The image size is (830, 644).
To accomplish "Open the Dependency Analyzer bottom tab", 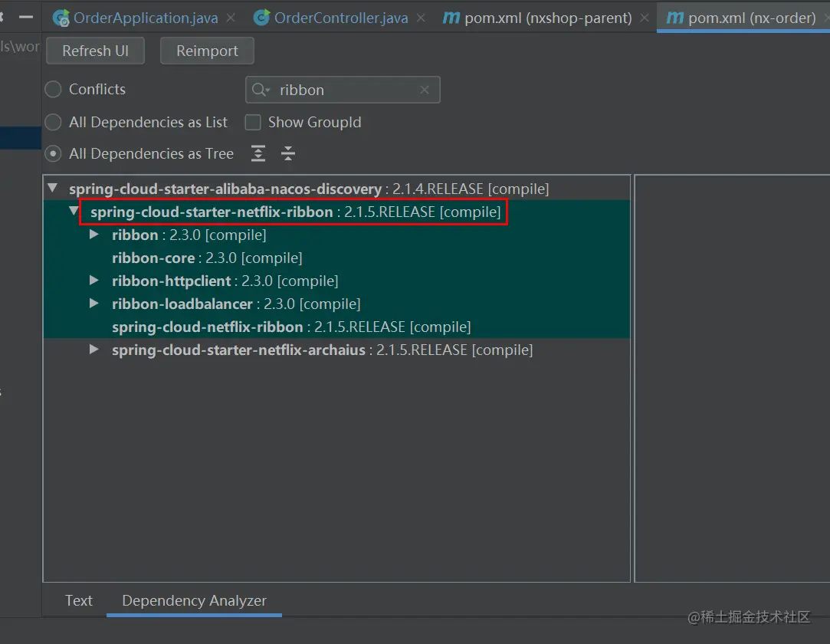I will pyautogui.click(x=194, y=600).
